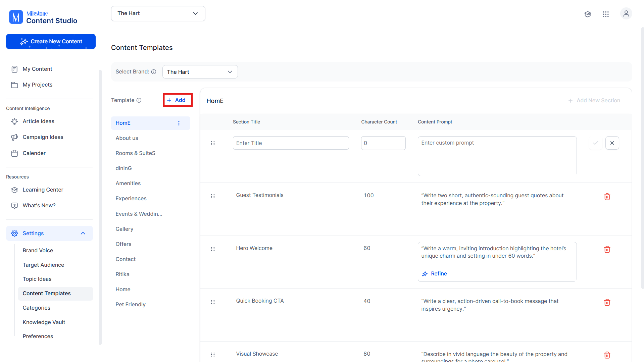Viewport: 644px width, 362px height.
Task: Cancel the new section with X button
Action: [612, 143]
